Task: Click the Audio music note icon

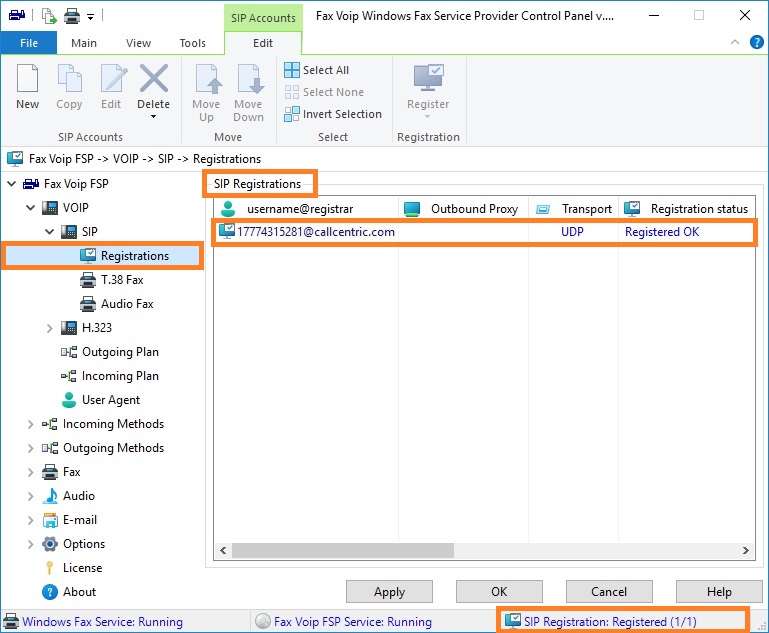Action: click(50, 496)
